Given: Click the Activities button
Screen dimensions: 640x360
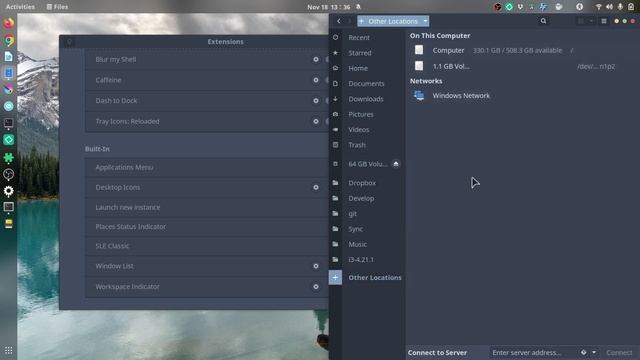Looking at the screenshot, I should pos(20,7).
